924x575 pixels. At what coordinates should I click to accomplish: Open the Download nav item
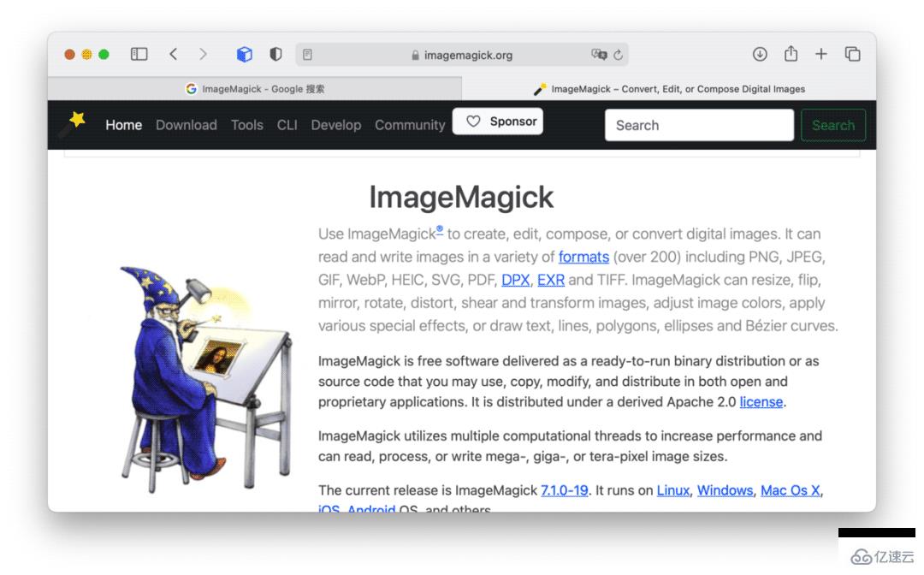pos(187,125)
